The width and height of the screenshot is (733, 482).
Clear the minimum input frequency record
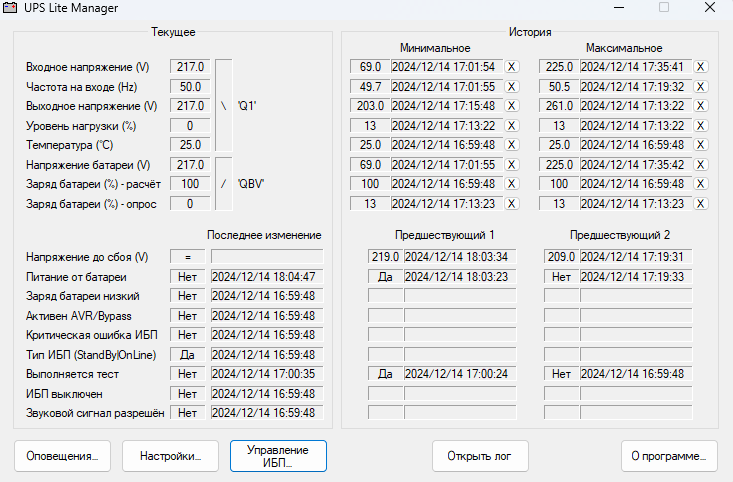click(512, 87)
